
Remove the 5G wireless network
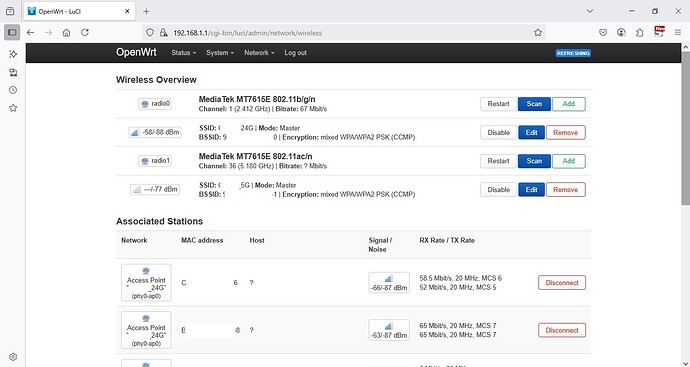pyautogui.click(x=565, y=190)
